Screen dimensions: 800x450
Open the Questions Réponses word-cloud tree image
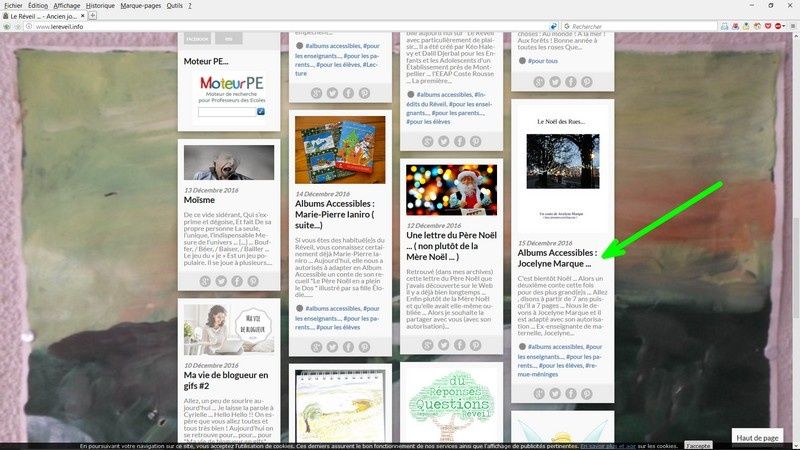pos(451,406)
